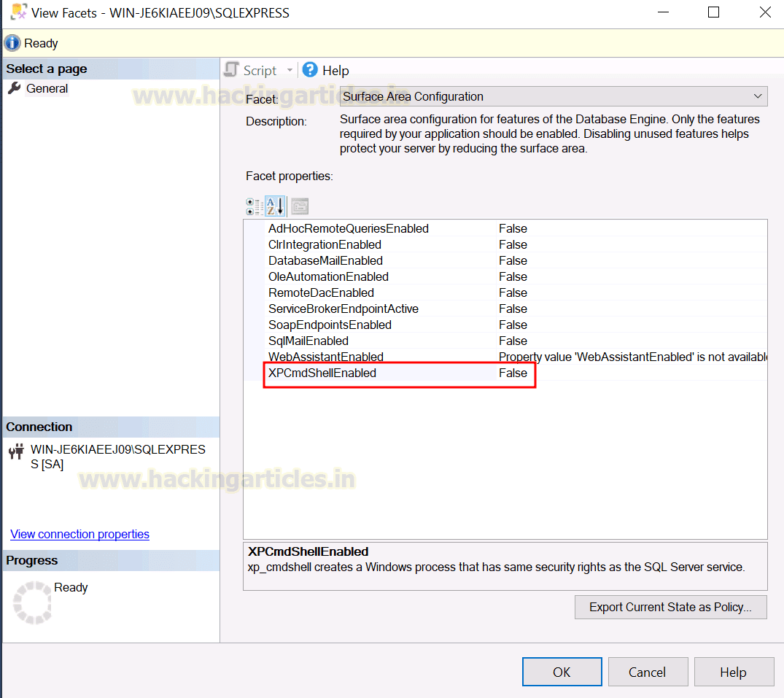The width and height of the screenshot is (784, 698).
Task: Select the SqlMailEnabled property
Action: (x=308, y=341)
